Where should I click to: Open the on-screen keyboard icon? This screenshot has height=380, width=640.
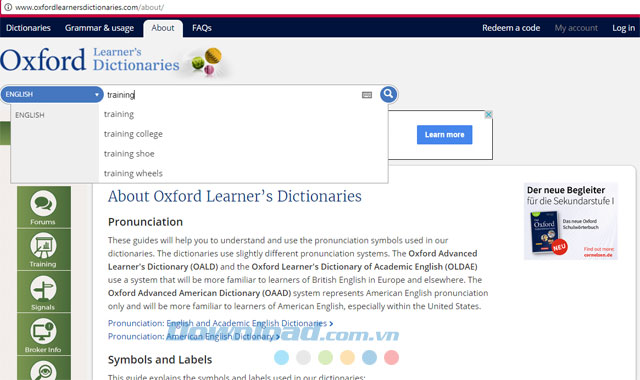click(367, 95)
